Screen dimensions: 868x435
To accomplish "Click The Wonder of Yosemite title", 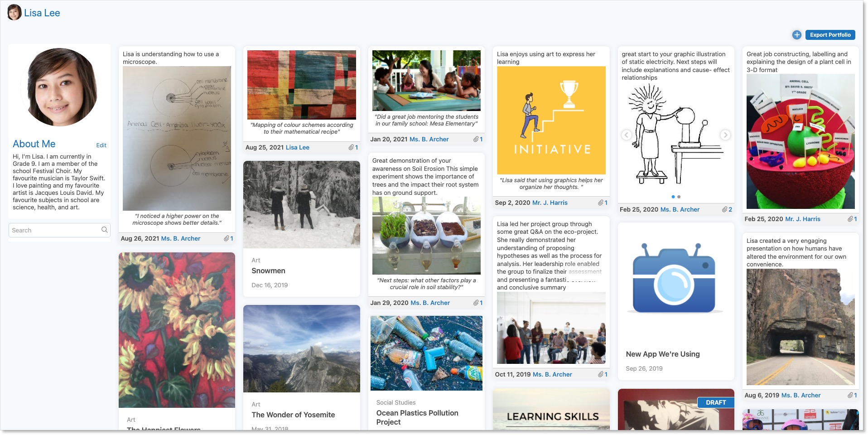I will [293, 415].
